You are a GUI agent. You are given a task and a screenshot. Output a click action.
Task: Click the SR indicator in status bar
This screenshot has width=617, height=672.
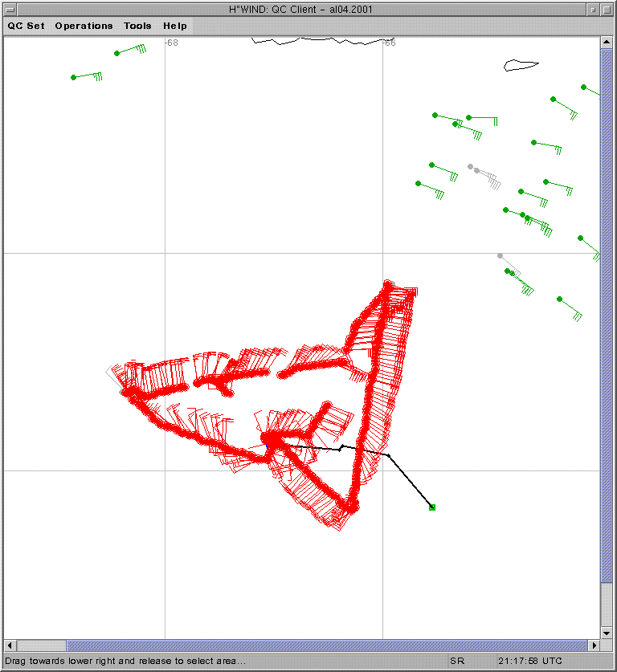pos(456,661)
